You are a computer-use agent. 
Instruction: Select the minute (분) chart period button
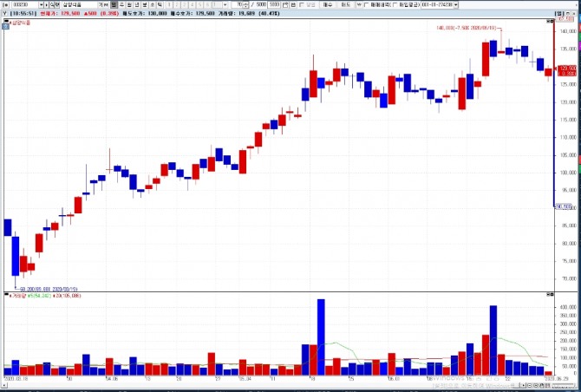click(145, 5)
